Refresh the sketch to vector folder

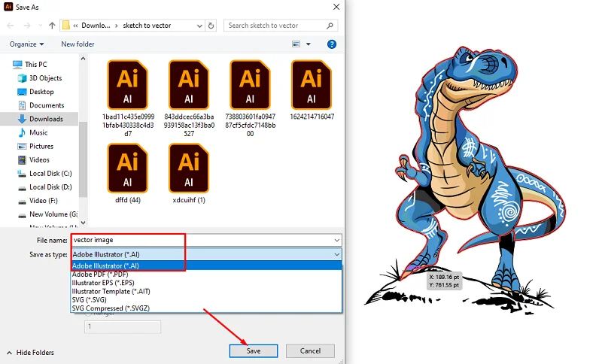coord(211,26)
